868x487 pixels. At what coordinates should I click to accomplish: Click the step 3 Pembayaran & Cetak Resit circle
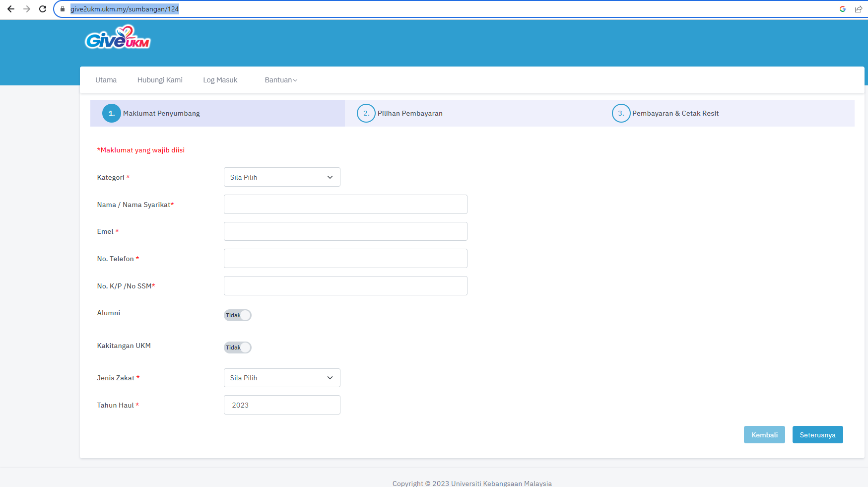coord(620,113)
